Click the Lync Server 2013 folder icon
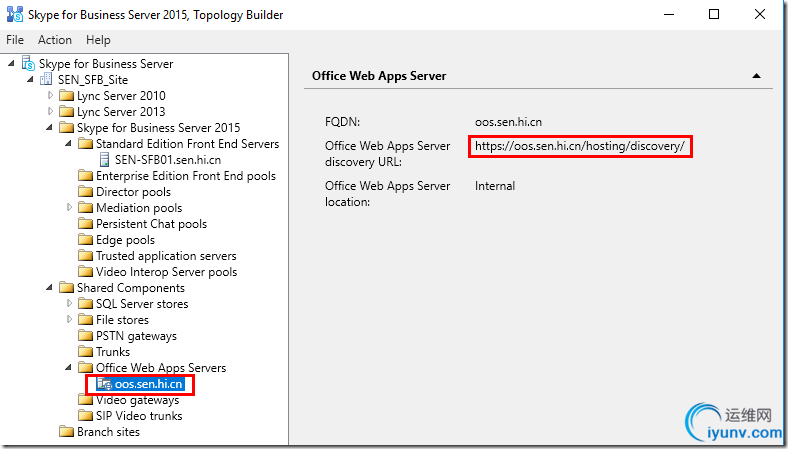Screen dimensions: 788x449 pos(66,112)
